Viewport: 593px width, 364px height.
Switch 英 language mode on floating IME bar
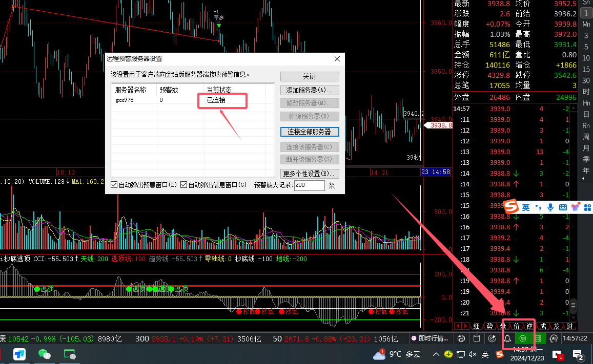pos(526,207)
